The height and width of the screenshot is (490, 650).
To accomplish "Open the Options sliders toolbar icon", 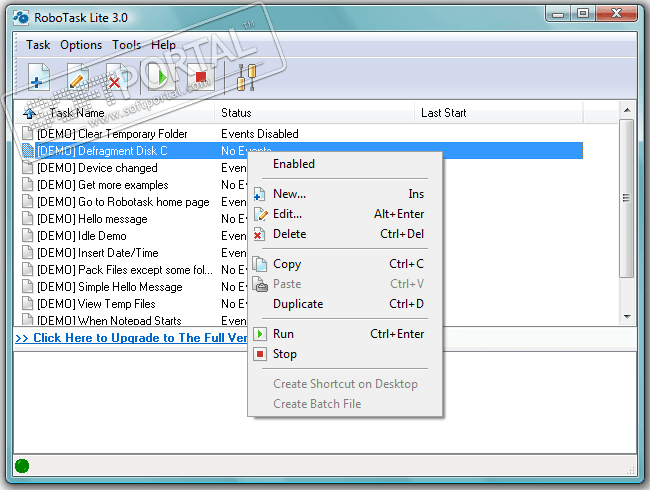I will (246, 77).
